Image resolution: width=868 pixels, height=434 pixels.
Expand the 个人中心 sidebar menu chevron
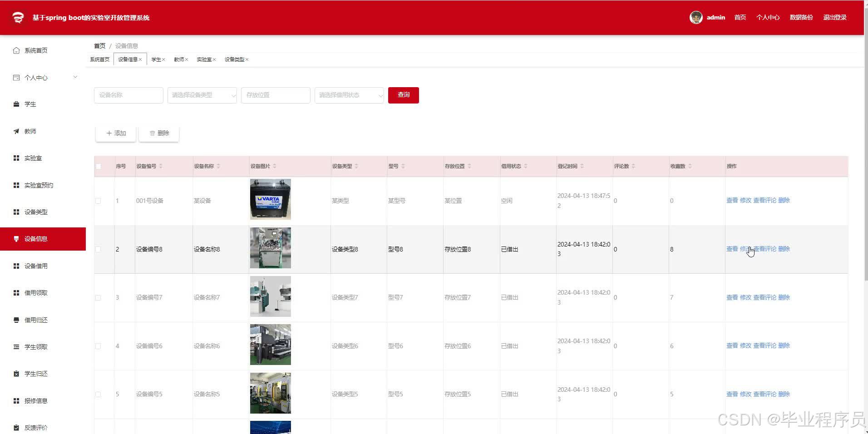(75, 77)
